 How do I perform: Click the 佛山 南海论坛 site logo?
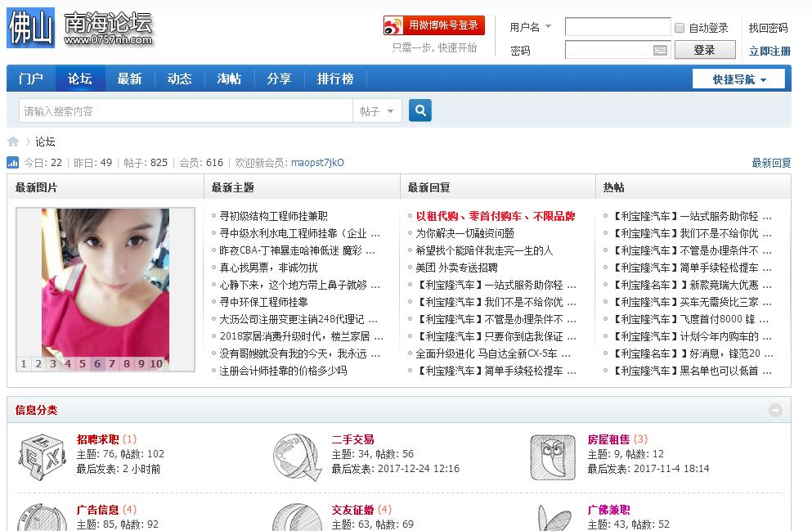pyautogui.click(x=81, y=28)
